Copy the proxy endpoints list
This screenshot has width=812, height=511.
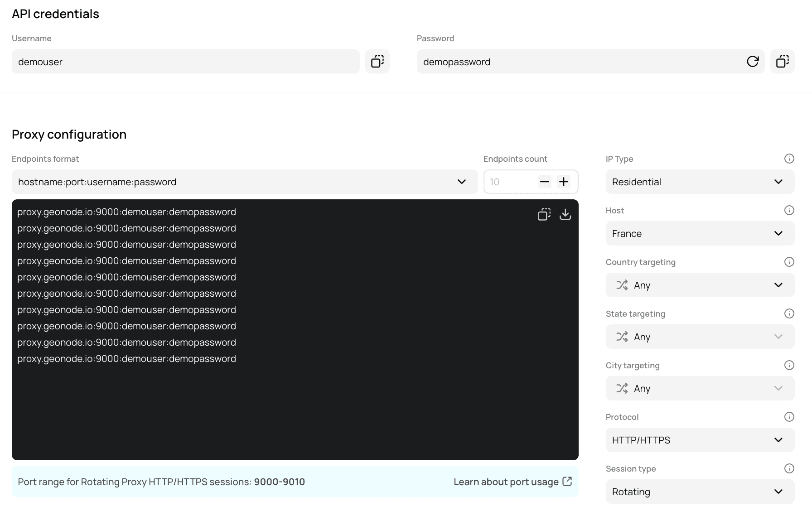click(544, 214)
